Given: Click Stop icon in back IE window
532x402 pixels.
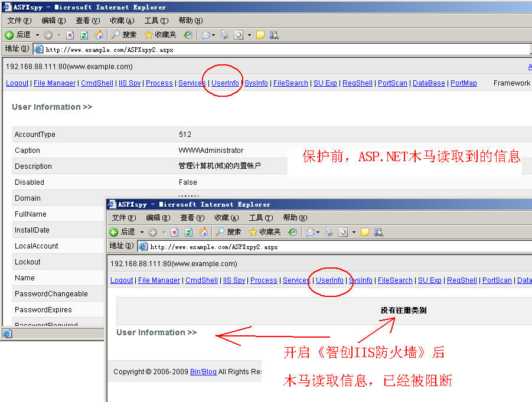Looking at the screenshot, I should pos(70,35).
